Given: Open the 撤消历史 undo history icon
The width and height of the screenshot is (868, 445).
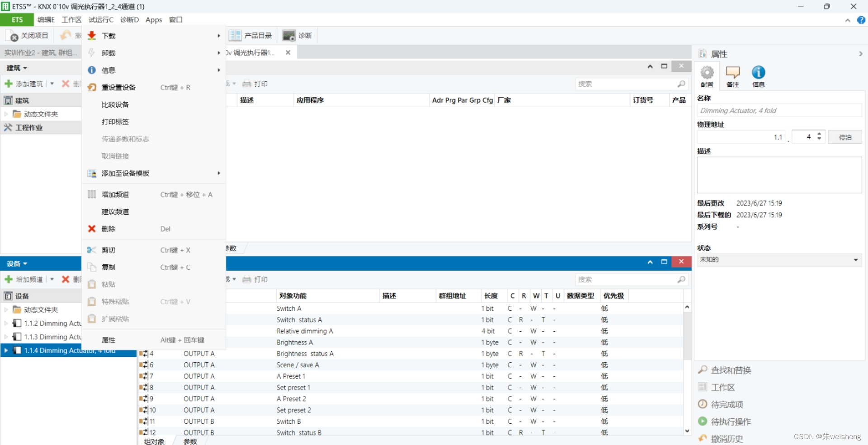Looking at the screenshot, I should point(703,438).
